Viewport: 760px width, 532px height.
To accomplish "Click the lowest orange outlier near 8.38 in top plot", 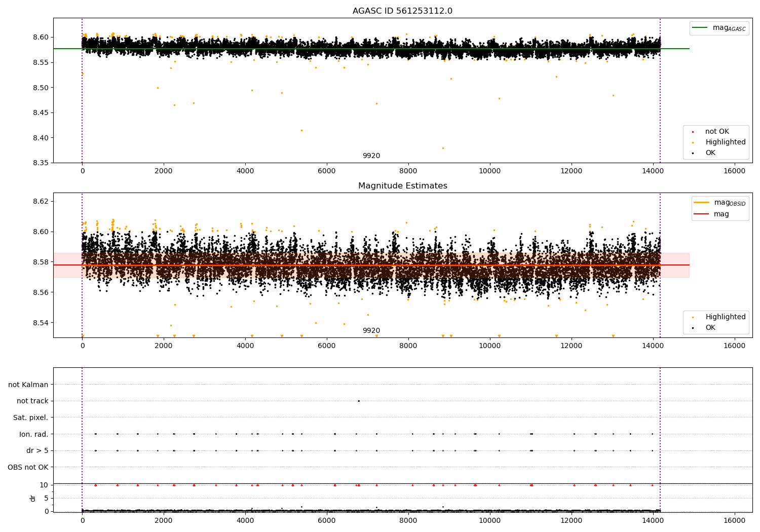I will [443, 148].
